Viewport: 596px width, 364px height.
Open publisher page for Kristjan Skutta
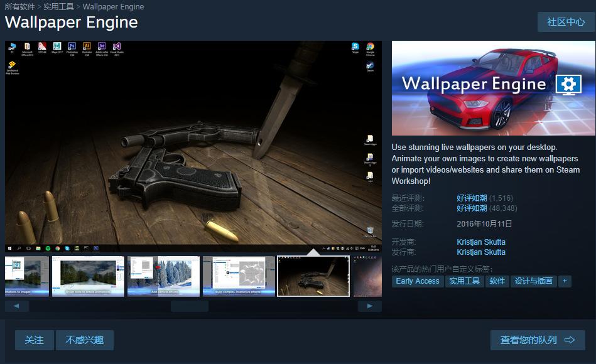[x=481, y=252]
